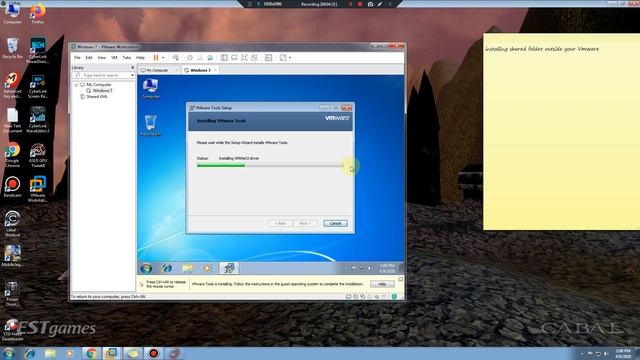Click the revert to snapshot toolbar icon

(x=200, y=58)
